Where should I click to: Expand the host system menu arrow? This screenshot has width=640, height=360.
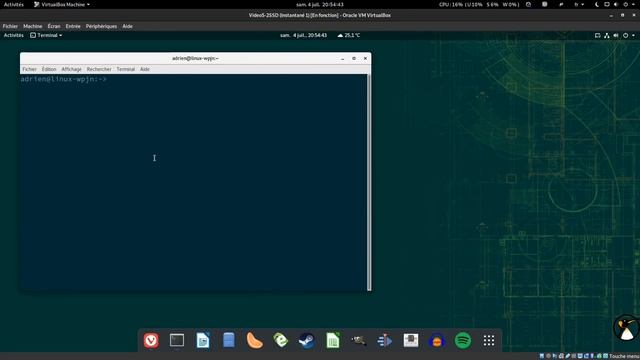(x=634, y=4)
